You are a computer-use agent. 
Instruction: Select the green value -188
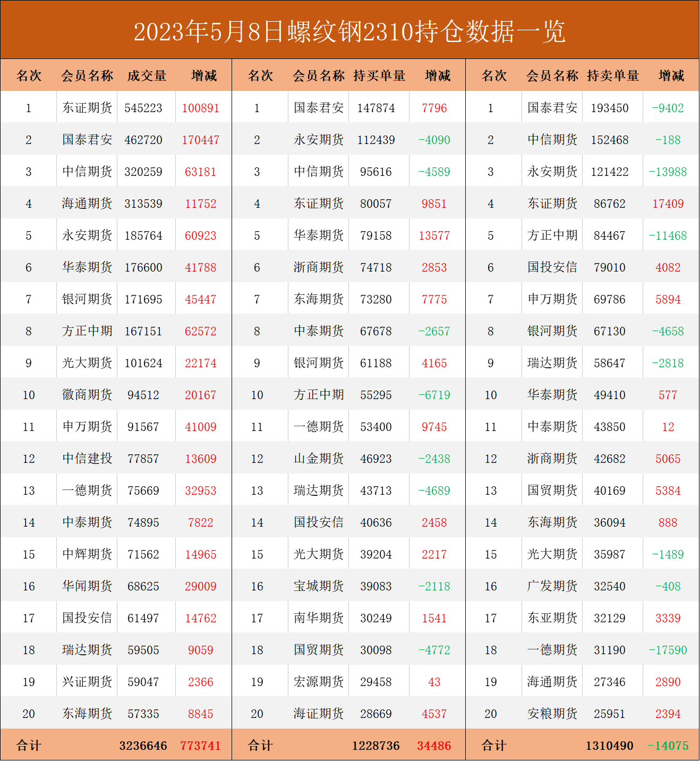(668, 140)
